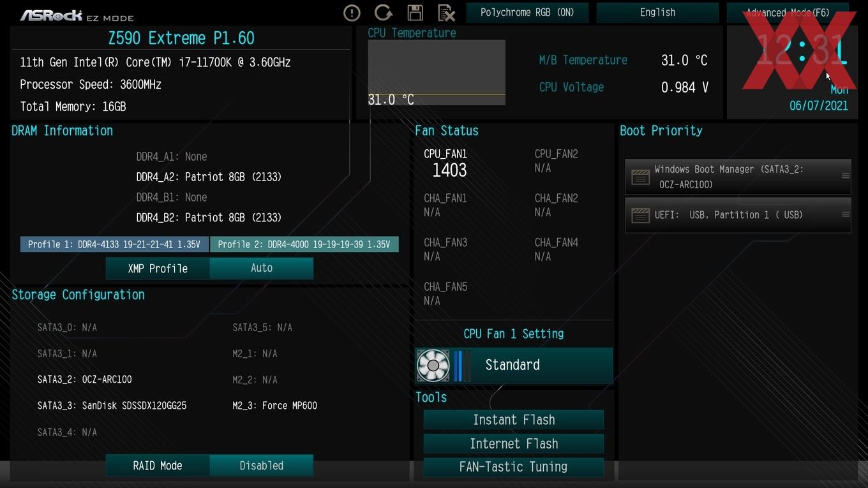Select UEFI USB Partition 1 boot entry
868x488 pixels.
coord(738,215)
